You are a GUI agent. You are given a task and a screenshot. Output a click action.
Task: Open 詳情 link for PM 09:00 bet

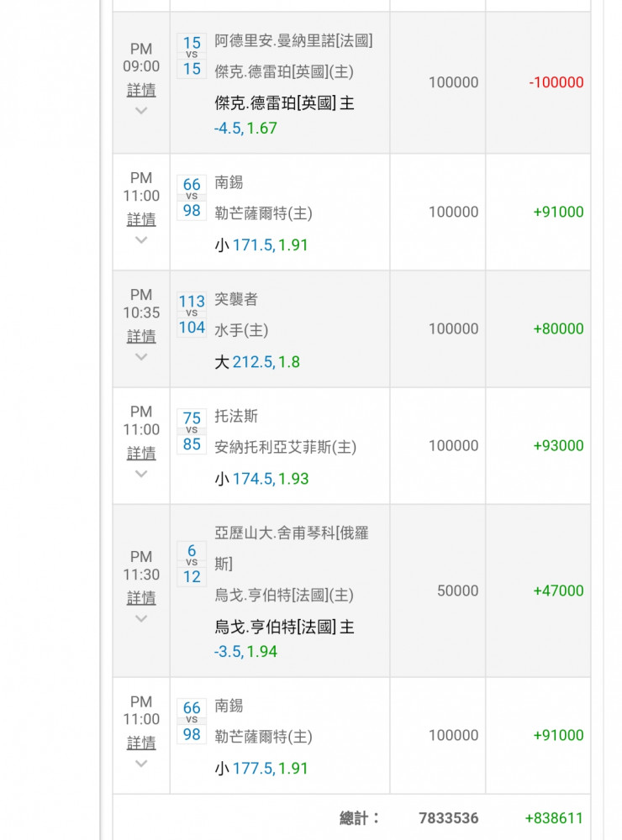(x=141, y=90)
